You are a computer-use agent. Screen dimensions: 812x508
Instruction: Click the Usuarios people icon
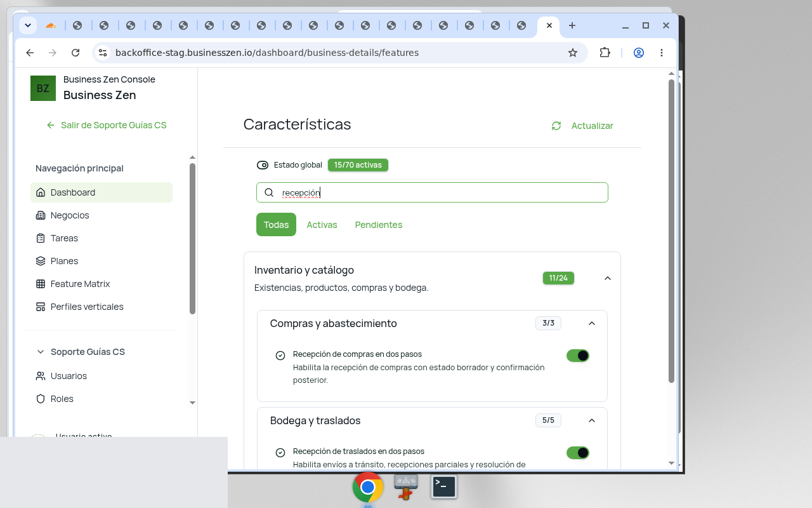[41, 376]
